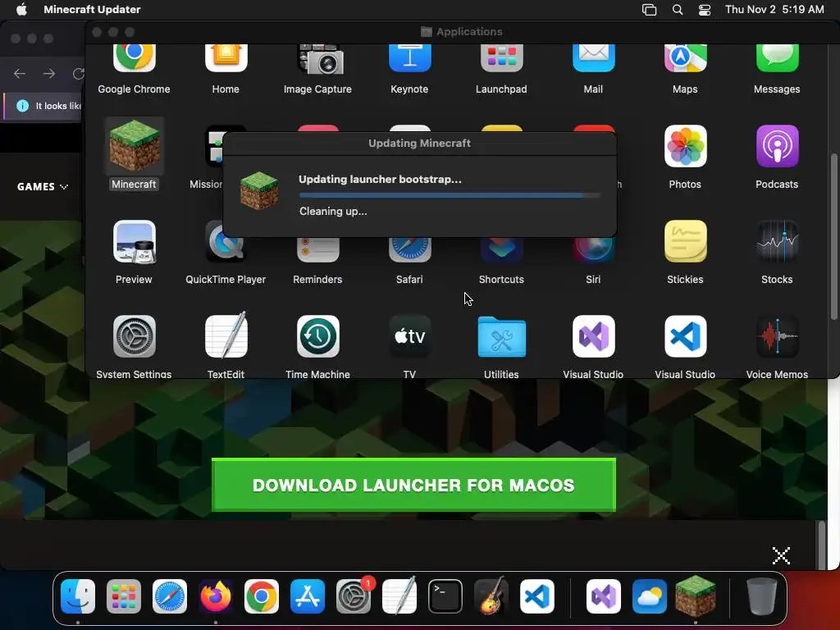Open the Photos app

685,146
